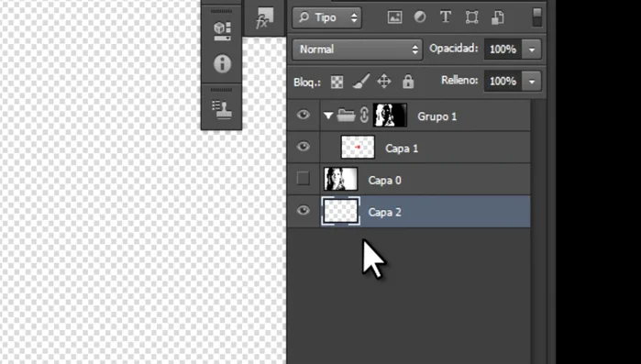Open the Opacidad slider dropdown arrow
Viewport: 641px width, 364px height.
pos(532,50)
